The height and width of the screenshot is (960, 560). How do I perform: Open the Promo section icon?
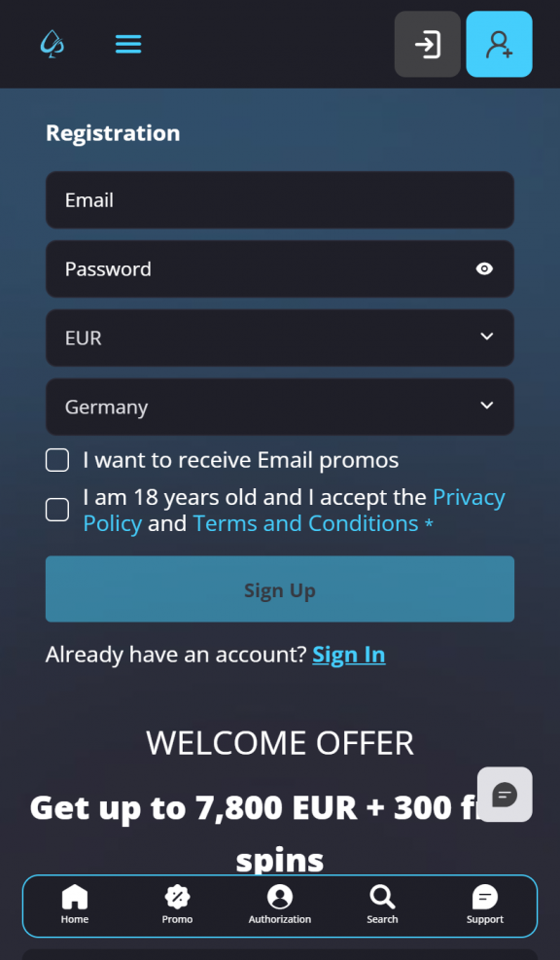pos(178,905)
